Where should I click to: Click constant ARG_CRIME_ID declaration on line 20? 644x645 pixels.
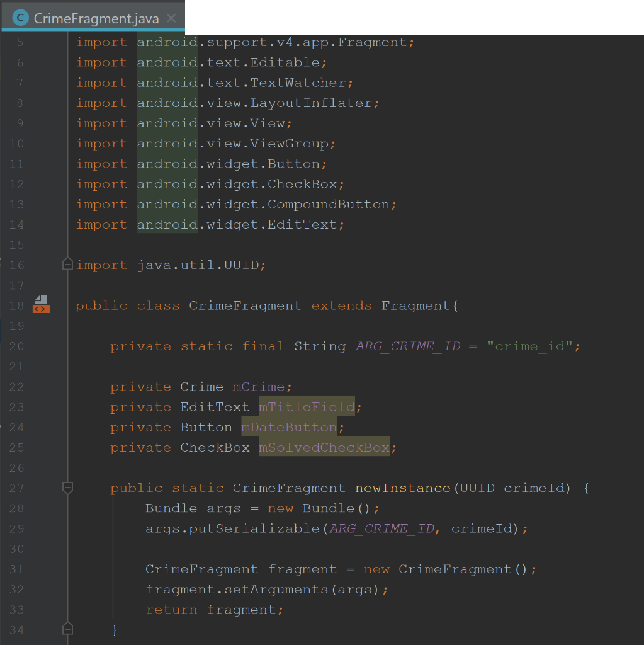tap(408, 346)
